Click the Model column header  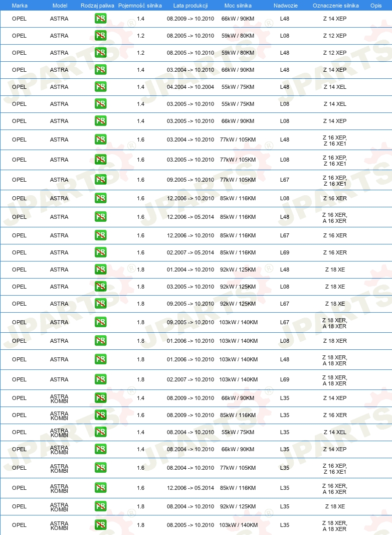pyautogui.click(x=60, y=6)
